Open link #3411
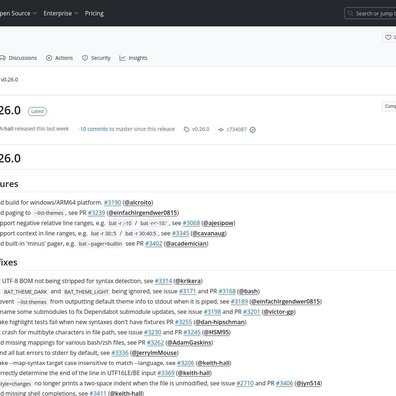Image resolution: width=396 pixels, height=396 pixels. tap(98, 393)
